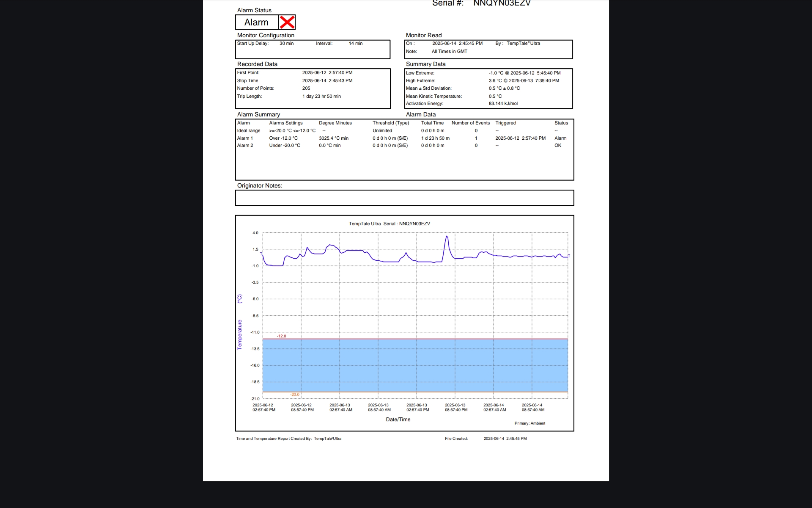Screen dimensions: 812x508
Task: Click Degree Minutes value 3025.4 °C min
Action: point(334,138)
